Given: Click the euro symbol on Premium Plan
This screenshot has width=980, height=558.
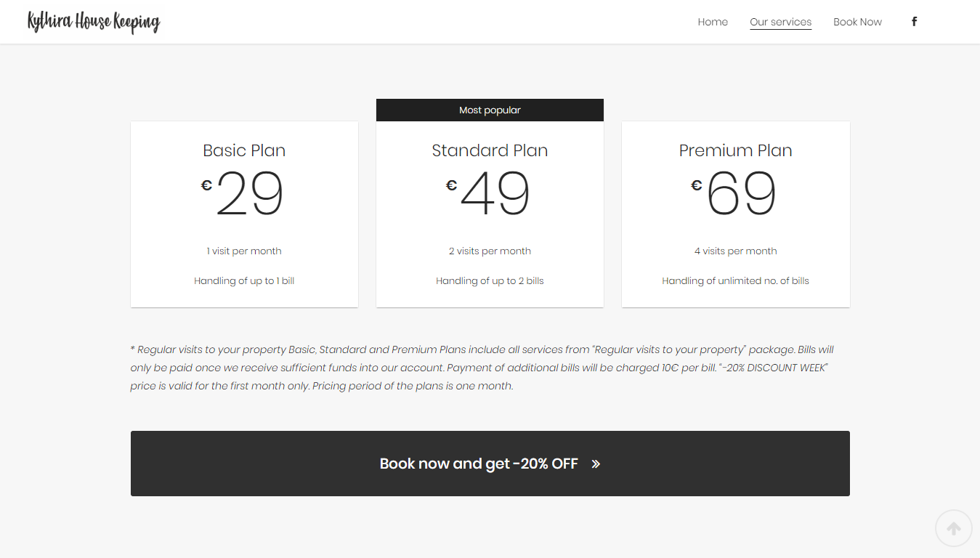Looking at the screenshot, I should point(696,185).
